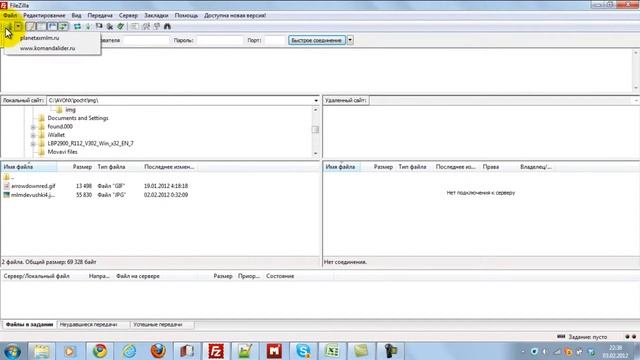This screenshot has height=360, width=640.
Task: Open Google Chrome from the taskbar
Action: tap(100, 351)
